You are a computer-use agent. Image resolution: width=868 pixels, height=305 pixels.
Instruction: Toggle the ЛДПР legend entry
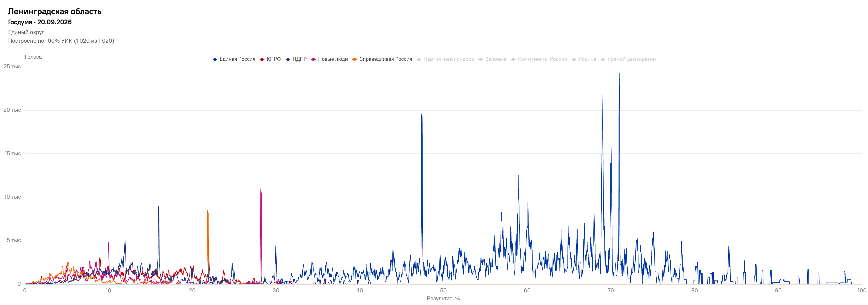(296, 59)
